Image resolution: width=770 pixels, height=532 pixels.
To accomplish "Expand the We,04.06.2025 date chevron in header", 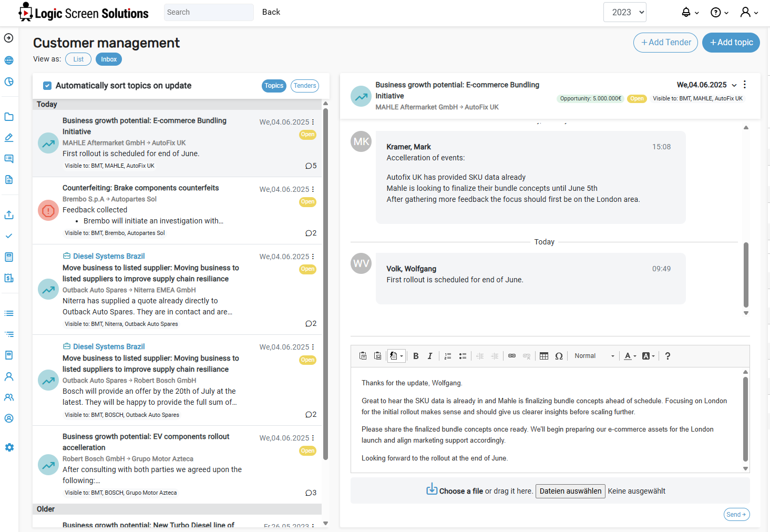I will [734, 85].
